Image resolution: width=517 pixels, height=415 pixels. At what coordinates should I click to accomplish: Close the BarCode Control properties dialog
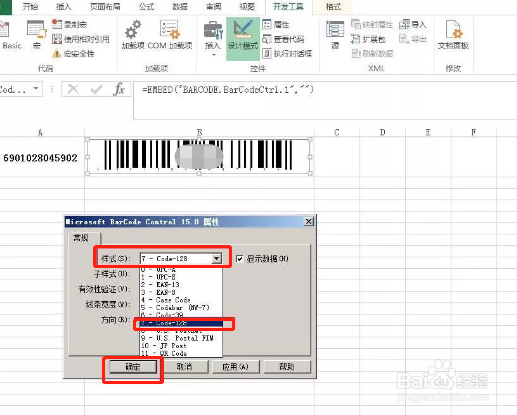point(309,221)
